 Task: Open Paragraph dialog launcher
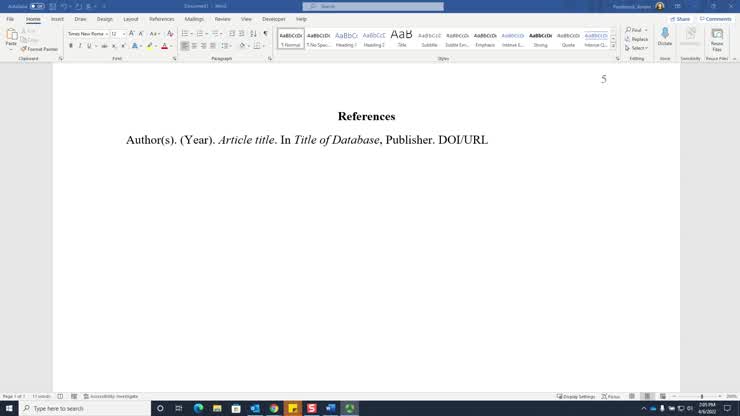(x=270, y=59)
